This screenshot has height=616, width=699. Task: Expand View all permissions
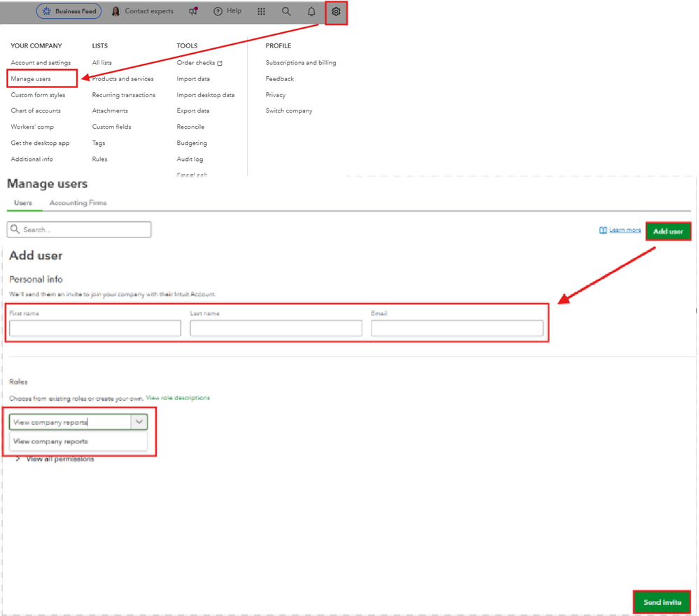[59, 459]
